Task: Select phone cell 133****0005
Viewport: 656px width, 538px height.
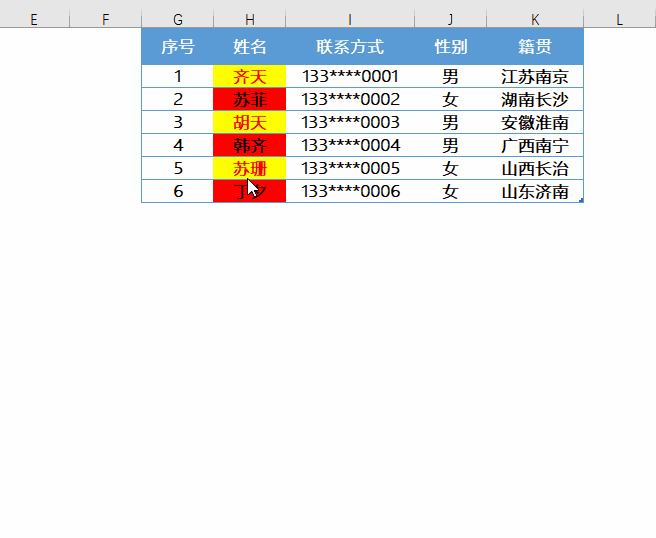Action: [350, 168]
